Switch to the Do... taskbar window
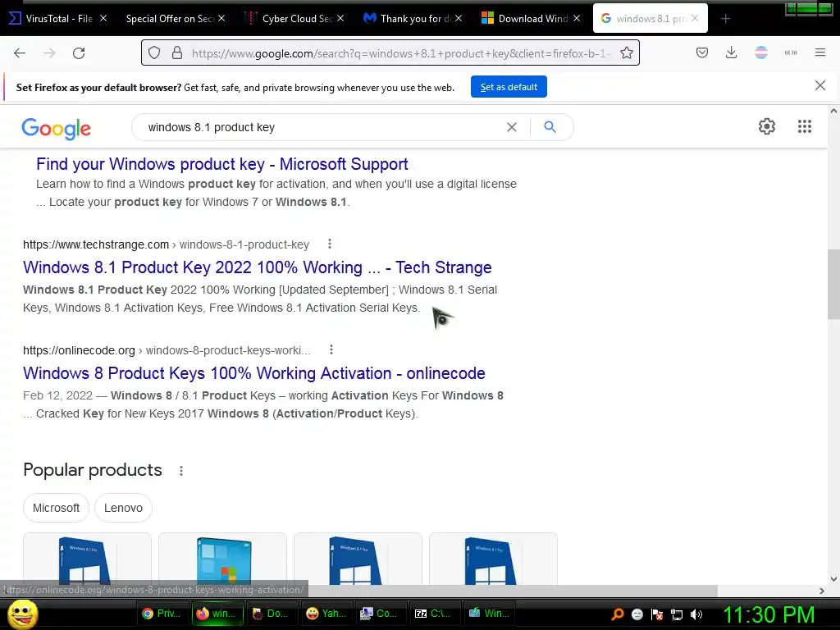Viewport: 840px width, 630px height. [271, 614]
